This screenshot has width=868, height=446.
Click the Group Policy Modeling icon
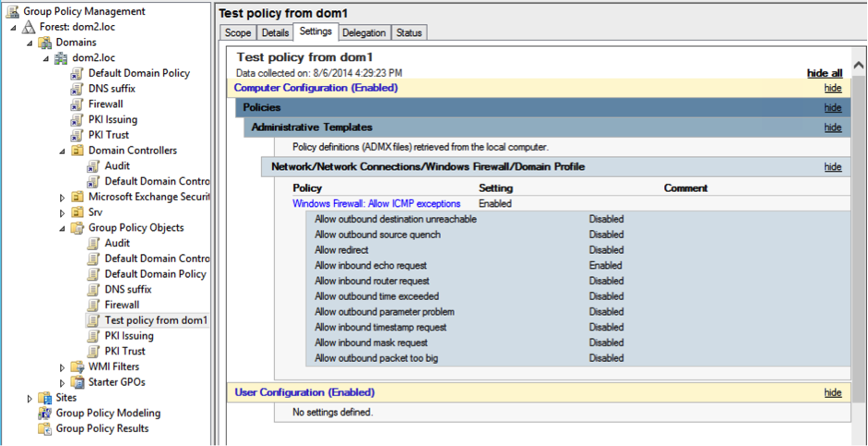44,413
